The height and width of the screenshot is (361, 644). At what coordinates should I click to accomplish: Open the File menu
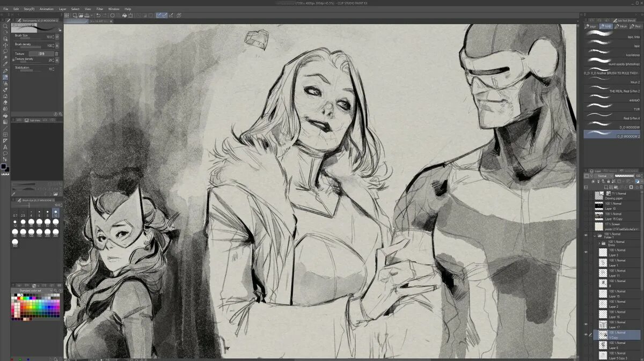(5, 9)
